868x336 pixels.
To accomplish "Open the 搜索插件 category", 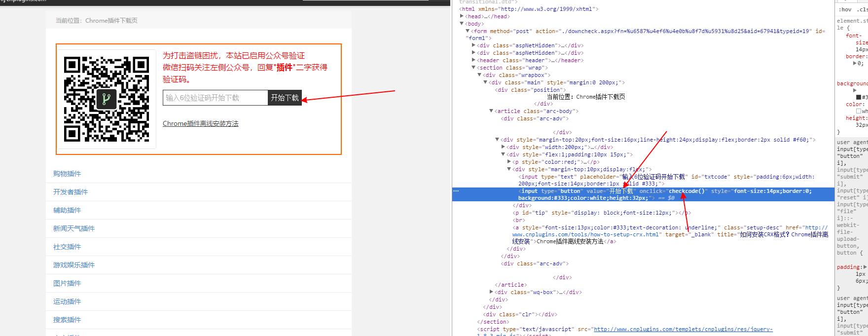I will (67, 320).
